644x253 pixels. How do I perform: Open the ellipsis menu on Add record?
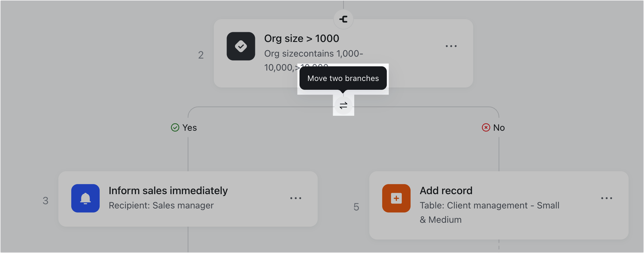(607, 198)
